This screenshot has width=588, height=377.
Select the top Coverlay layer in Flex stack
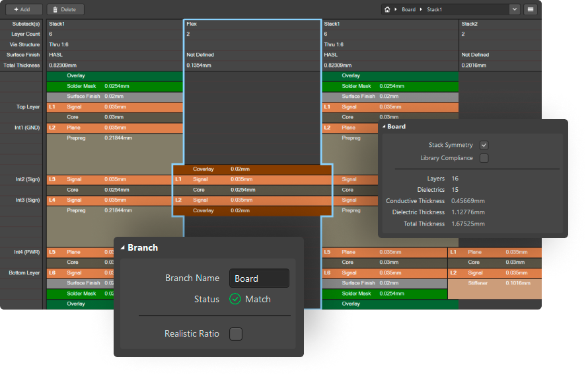251,169
